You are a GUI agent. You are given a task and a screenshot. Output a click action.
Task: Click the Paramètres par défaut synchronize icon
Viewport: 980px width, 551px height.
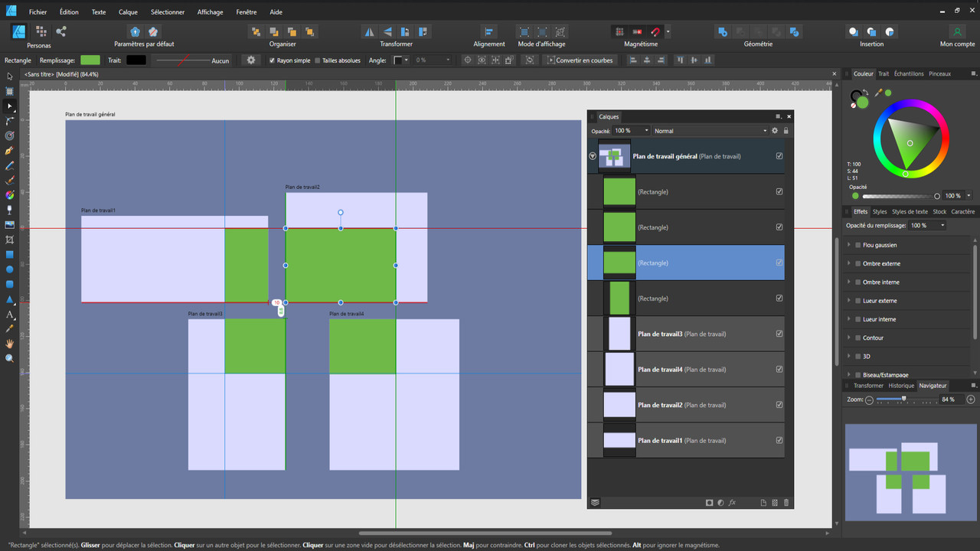pos(135,31)
